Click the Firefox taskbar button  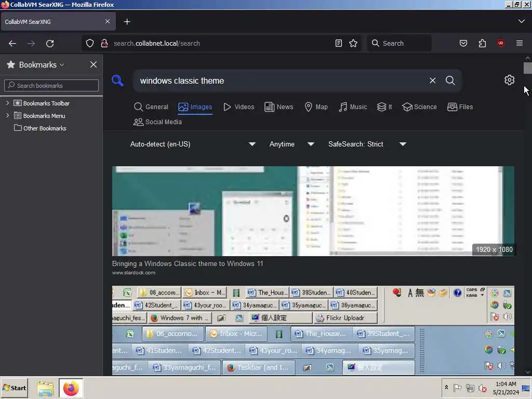71,388
